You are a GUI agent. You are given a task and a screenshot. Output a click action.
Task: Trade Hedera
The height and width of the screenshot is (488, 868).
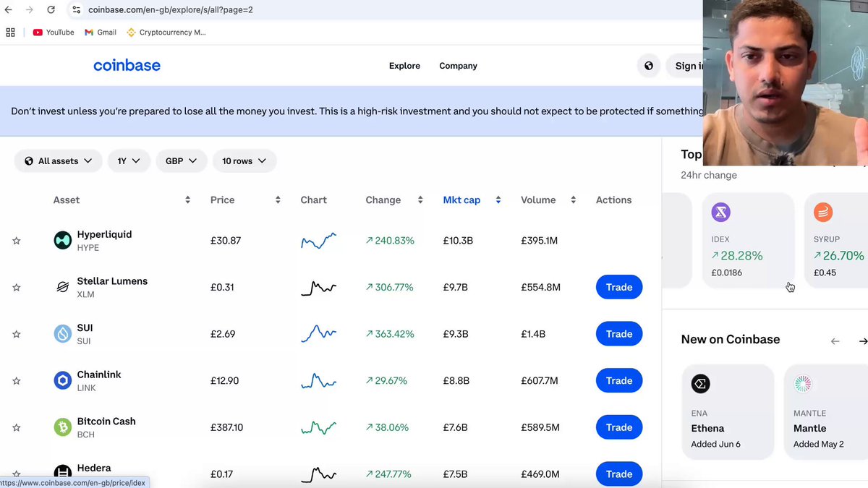click(619, 474)
